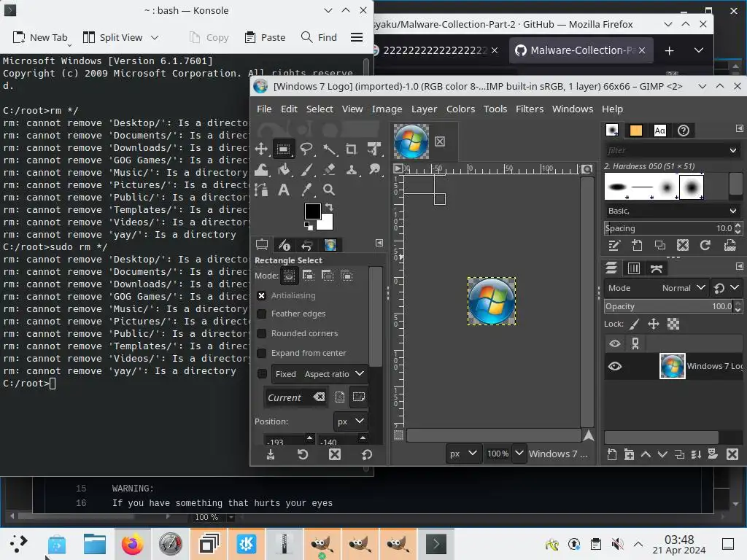
Task: Adjust the layer Opacity slider
Action: point(669,306)
